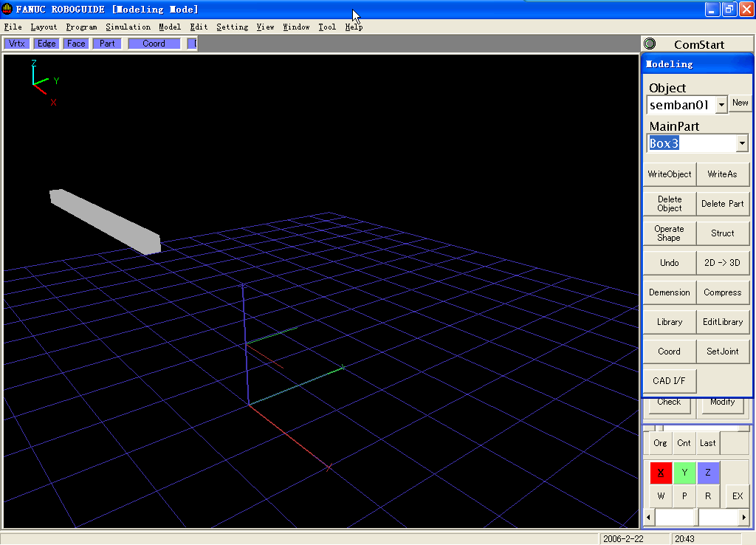
Task: Click the right scroll arrow below EX
Action: point(744,518)
